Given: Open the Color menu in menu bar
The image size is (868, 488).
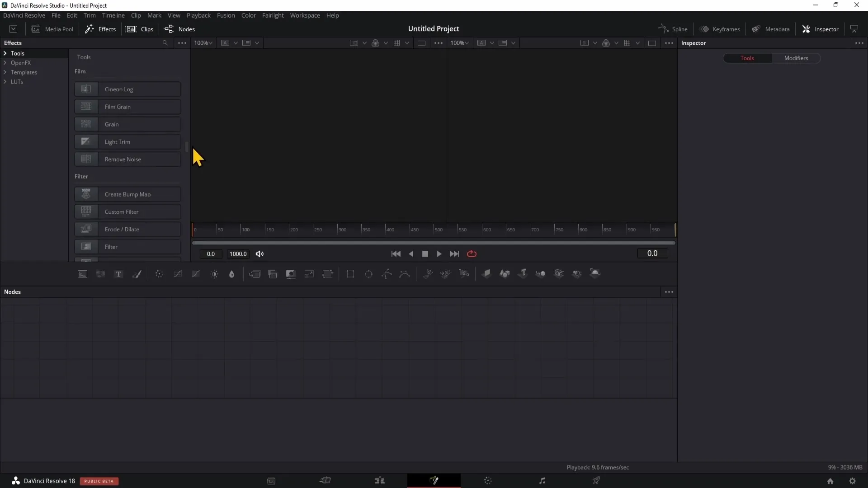Looking at the screenshot, I should 249,15.
